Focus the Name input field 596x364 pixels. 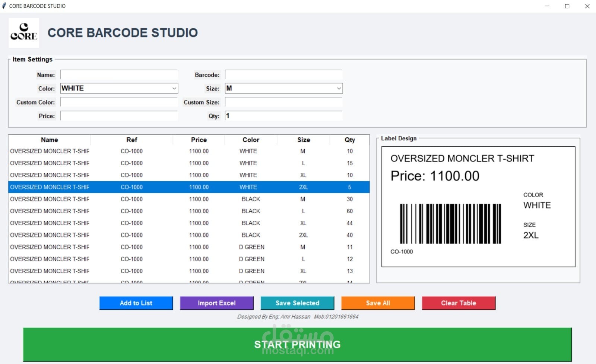click(119, 75)
